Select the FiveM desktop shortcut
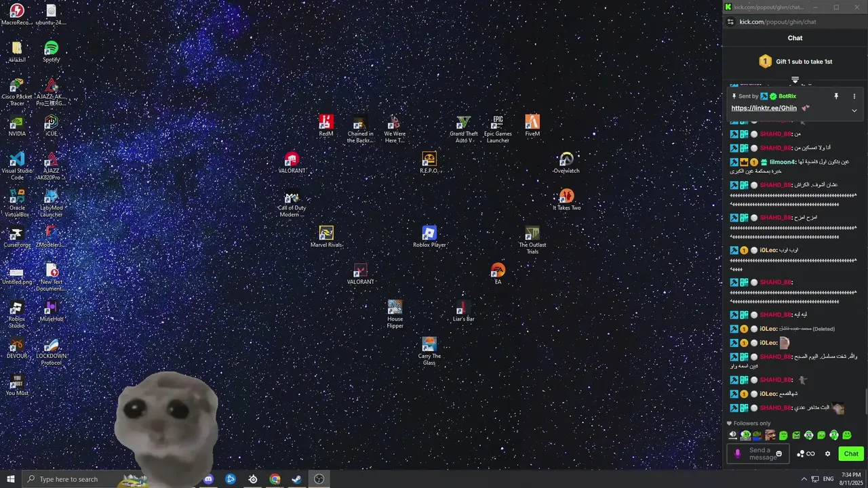This screenshot has height=488, width=868. click(532, 125)
